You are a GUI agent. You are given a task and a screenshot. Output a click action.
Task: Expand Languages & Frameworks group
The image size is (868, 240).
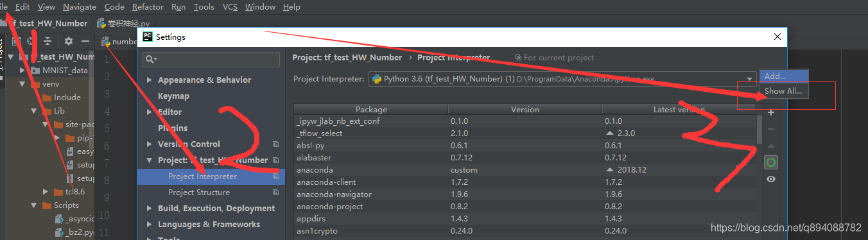click(150, 225)
